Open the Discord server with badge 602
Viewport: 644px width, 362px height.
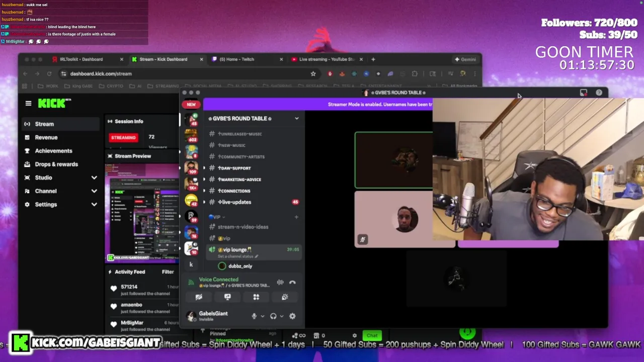[x=191, y=136]
